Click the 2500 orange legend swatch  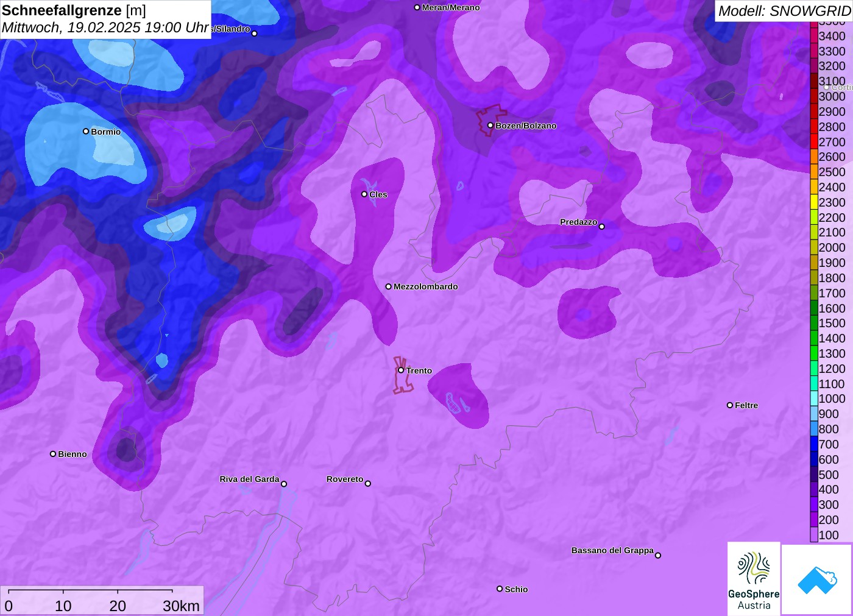click(x=814, y=172)
